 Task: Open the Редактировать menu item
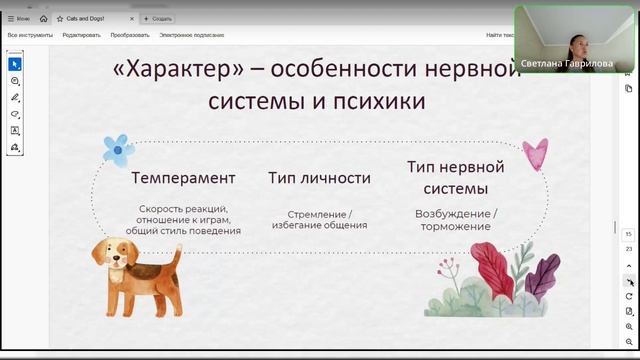click(x=81, y=35)
